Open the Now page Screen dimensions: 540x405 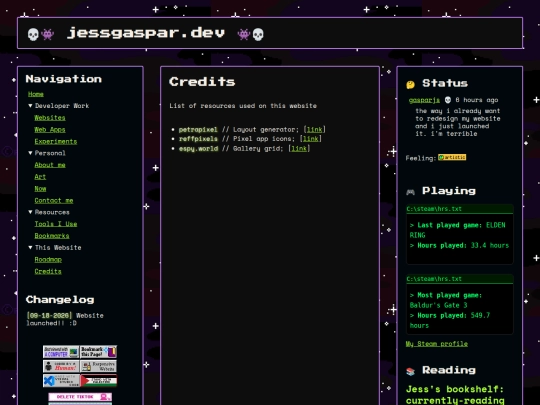[x=40, y=189]
